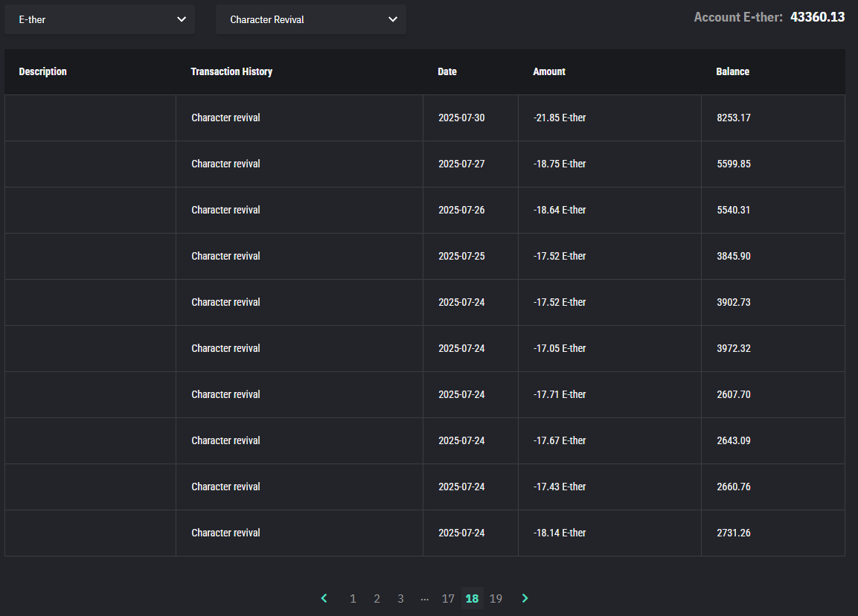
Task: Open pagination page 19
Action: (x=496, y=598)
